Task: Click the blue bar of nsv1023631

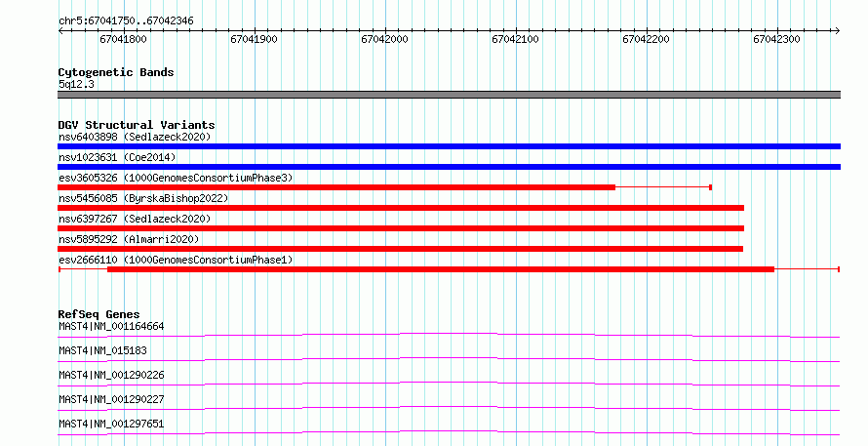Action: point(449,167)
